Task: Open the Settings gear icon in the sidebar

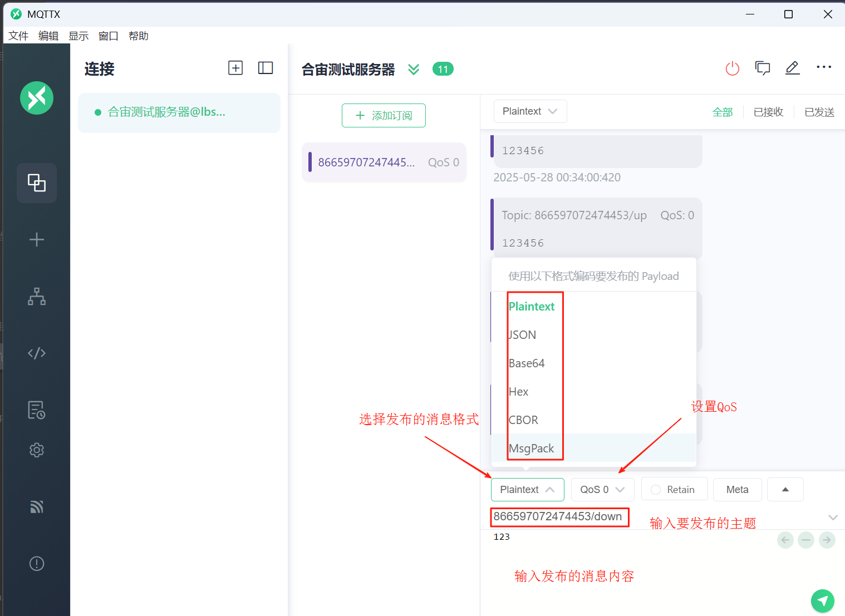Action: point(37,450)
